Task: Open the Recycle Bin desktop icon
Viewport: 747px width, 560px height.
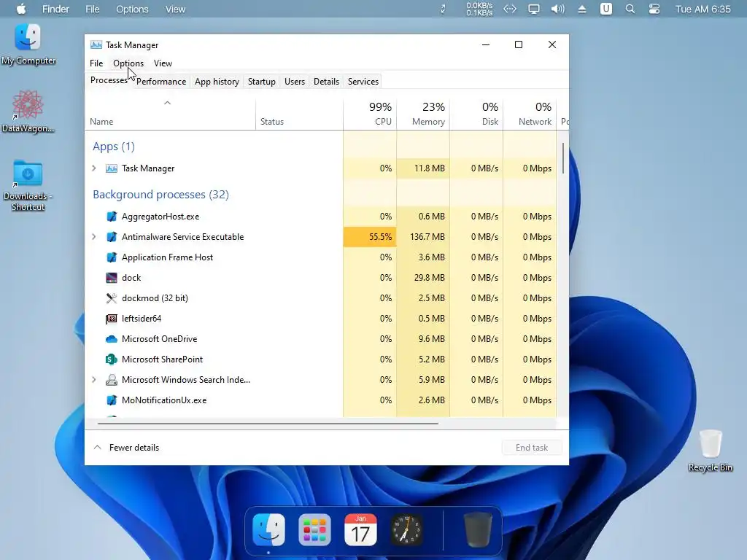Action: (711, 451)
